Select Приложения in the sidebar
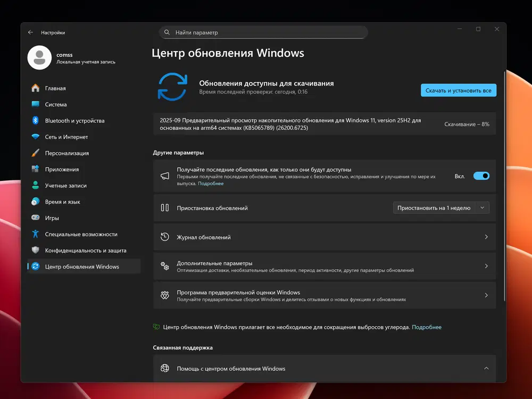 pos(84,169)
